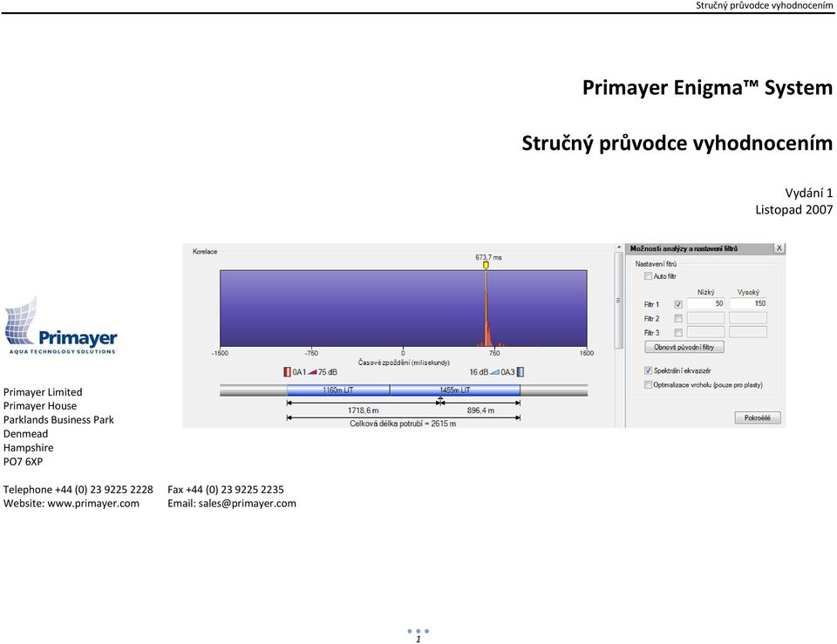Click the Primayer Enigma System title

pos(707,87)
